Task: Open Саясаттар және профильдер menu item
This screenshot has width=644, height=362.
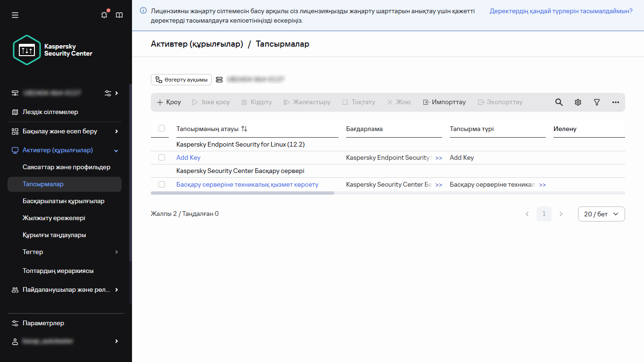Action: point(66,167)
